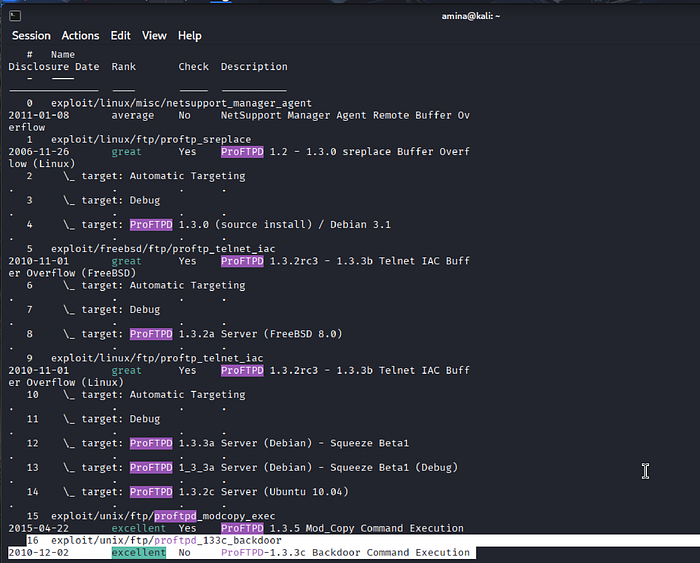This screenshot has width=700, height=563.
Task: Click the date 2015-04-22
Action: point(39,528)
